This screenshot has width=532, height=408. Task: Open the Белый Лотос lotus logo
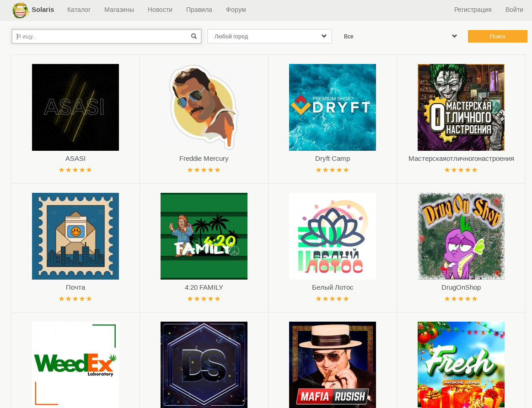point(333,236)
